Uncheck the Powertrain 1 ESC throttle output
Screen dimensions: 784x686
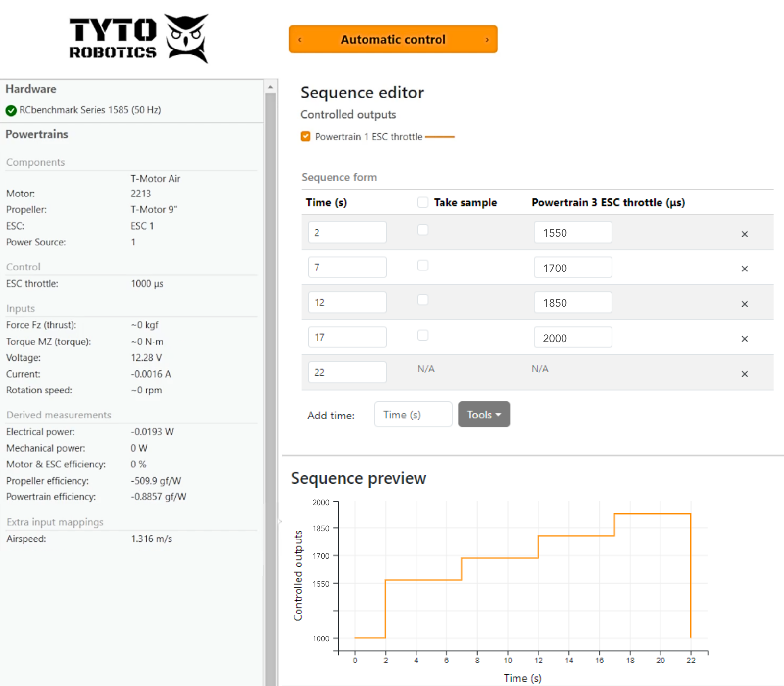(x=306, y=136)
